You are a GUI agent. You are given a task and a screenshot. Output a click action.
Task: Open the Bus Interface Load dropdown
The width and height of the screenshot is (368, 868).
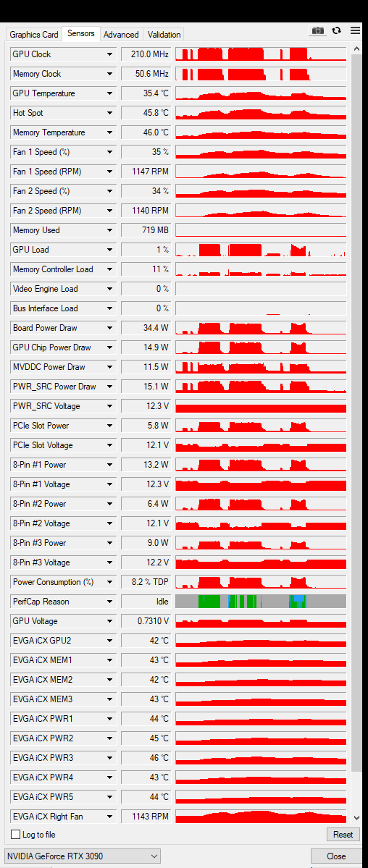click(x=109, y=308)
